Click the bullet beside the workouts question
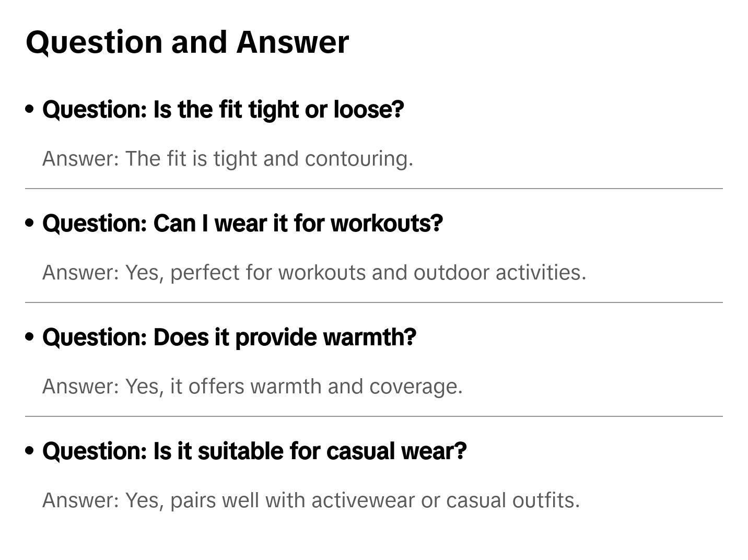This screenshot has width=748, height=560. tap(30, 223)
